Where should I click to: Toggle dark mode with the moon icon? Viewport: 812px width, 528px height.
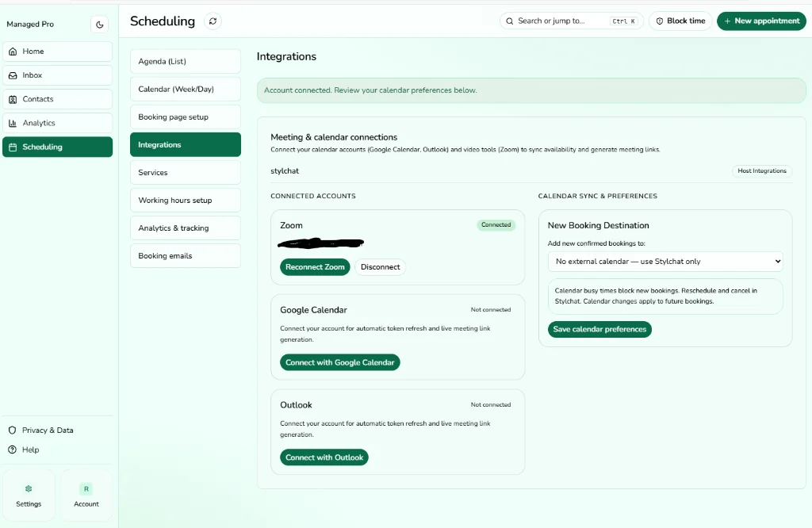[x=99, y=25]
